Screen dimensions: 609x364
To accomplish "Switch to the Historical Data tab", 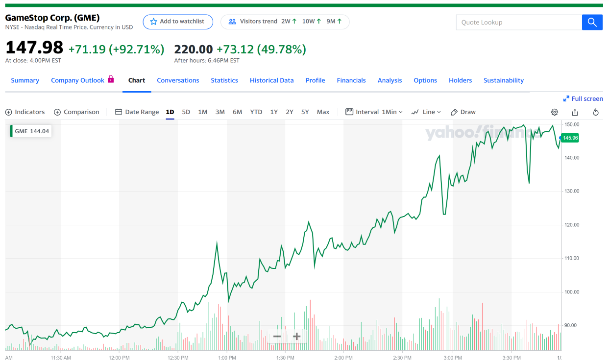I will pos(271,80).
